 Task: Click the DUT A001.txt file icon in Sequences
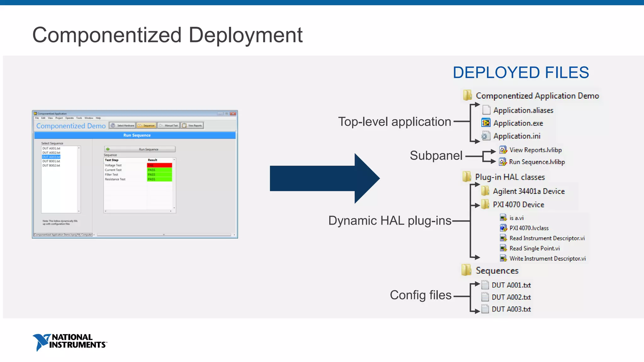click(485, 285)
